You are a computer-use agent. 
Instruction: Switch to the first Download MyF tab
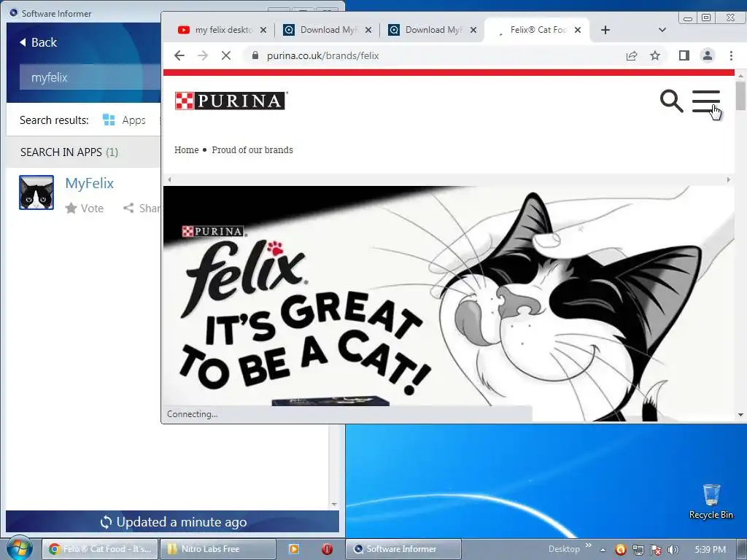[x=321, y=30]
